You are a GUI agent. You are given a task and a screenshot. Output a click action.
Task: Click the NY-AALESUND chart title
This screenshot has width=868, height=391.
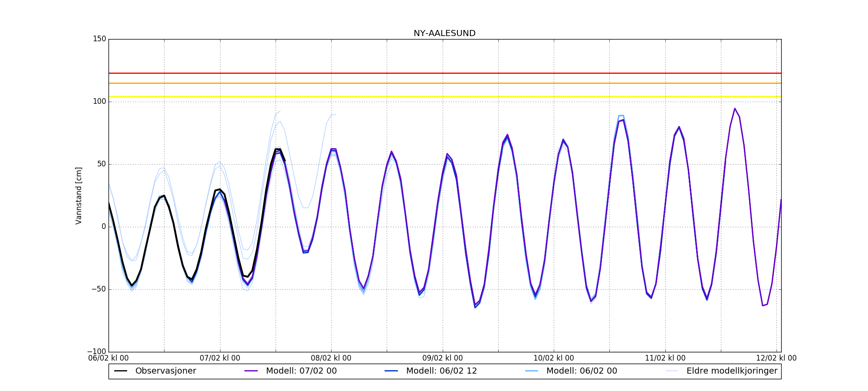click(444, 33)
